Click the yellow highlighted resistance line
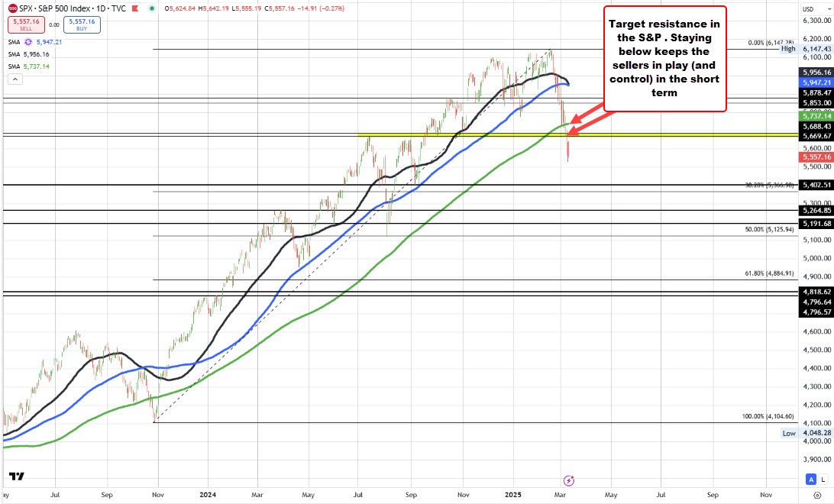 458,134
